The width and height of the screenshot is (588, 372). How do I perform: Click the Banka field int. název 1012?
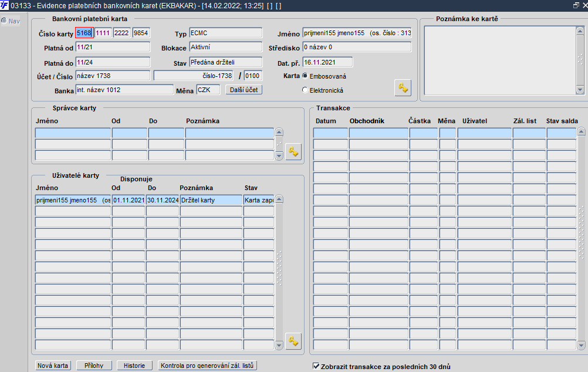click(x=124, y=90)
